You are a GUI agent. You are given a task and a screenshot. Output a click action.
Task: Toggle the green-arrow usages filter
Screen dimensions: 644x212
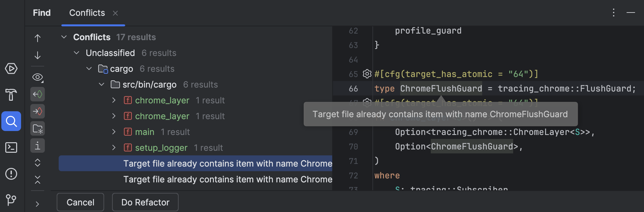38,94
